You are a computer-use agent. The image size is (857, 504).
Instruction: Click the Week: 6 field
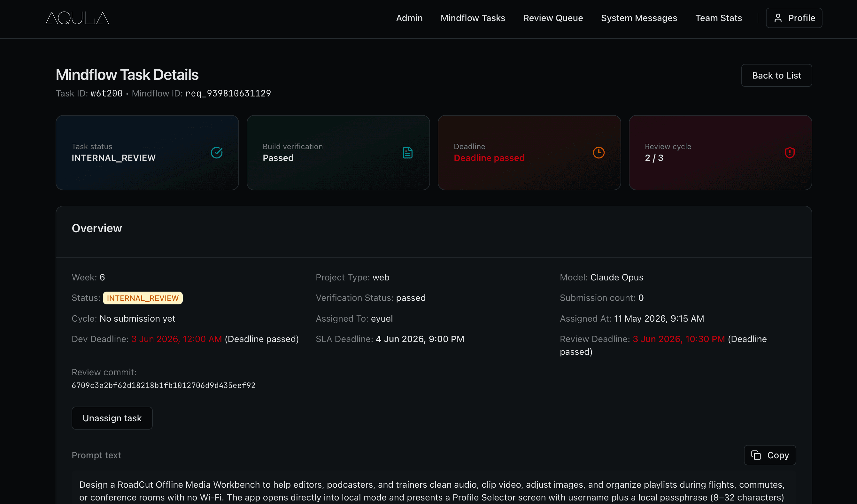click(x=88, y=277)
